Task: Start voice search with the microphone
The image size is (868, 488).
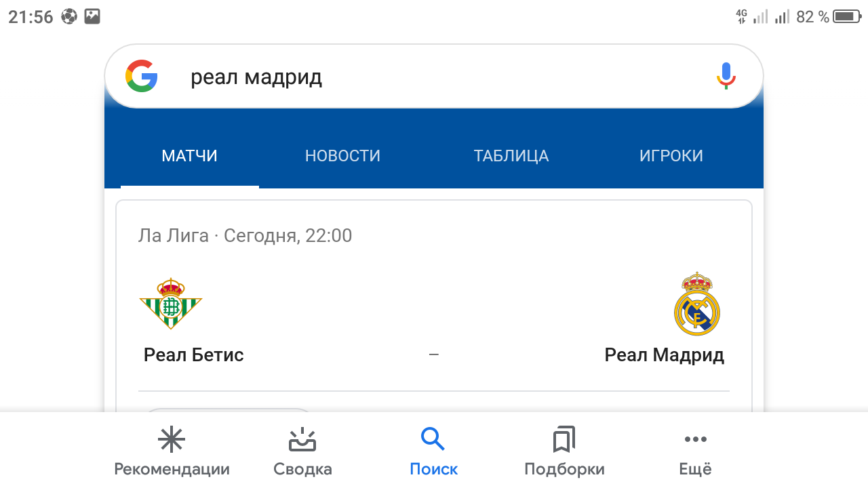Action: [726, 75]
